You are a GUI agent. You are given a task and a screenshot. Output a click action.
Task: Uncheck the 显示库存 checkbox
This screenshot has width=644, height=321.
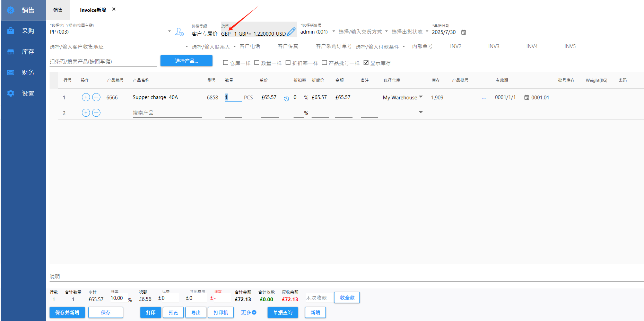pos(366,63)
